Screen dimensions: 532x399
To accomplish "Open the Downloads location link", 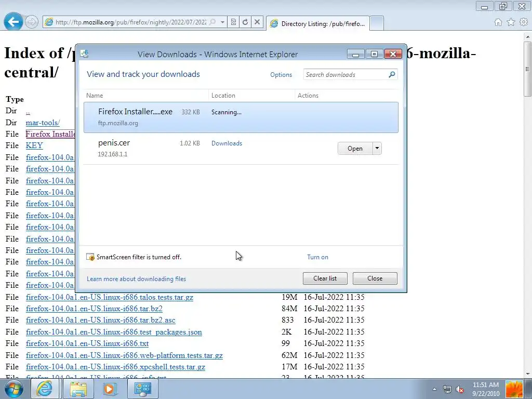I will (227, 143).
